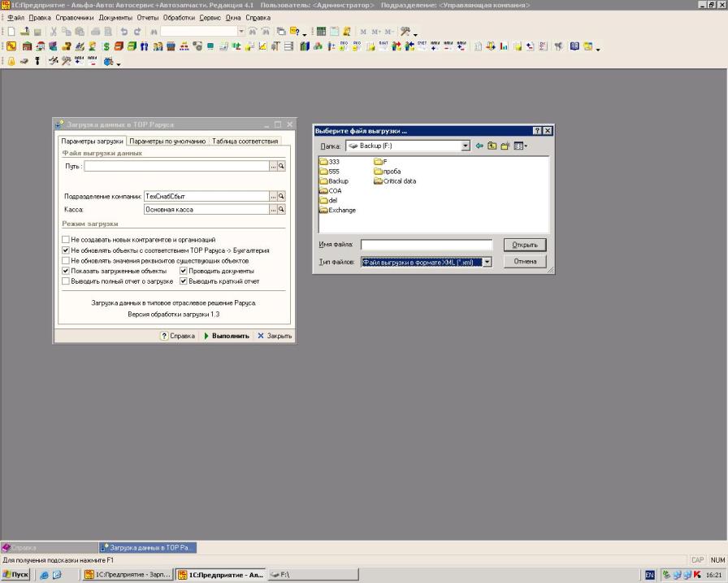Enable 'Не создавать новых контрагентов и организаций' checkbox
Image resolution: width=728 pixels, height=583 pixels.
pyautogui.click(x=66, y=240)
